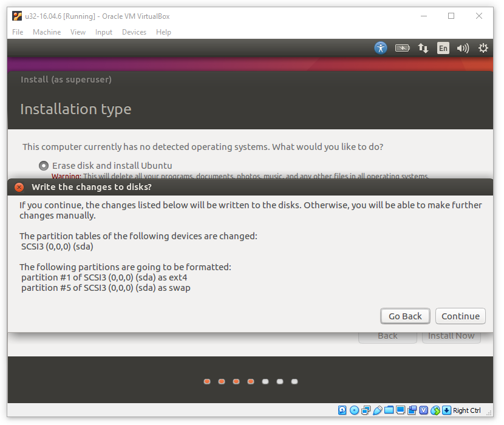Open the Input menu
504x425 pixels.
(104, 32)
